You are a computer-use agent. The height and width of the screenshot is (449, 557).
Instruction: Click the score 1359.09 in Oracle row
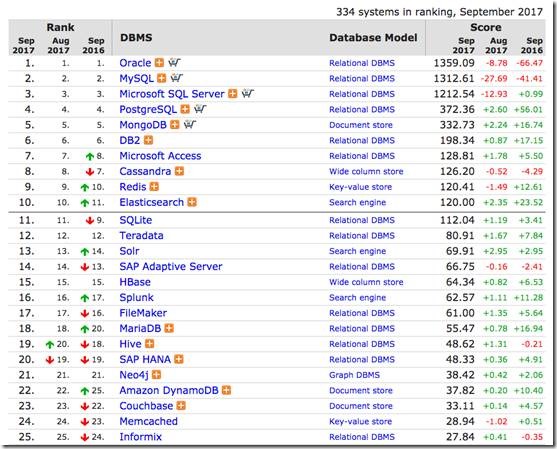point(454,63)
